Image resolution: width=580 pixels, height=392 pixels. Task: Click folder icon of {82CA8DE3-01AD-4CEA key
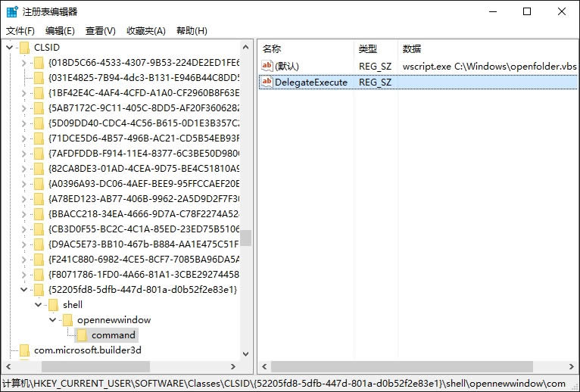(39, 169)
